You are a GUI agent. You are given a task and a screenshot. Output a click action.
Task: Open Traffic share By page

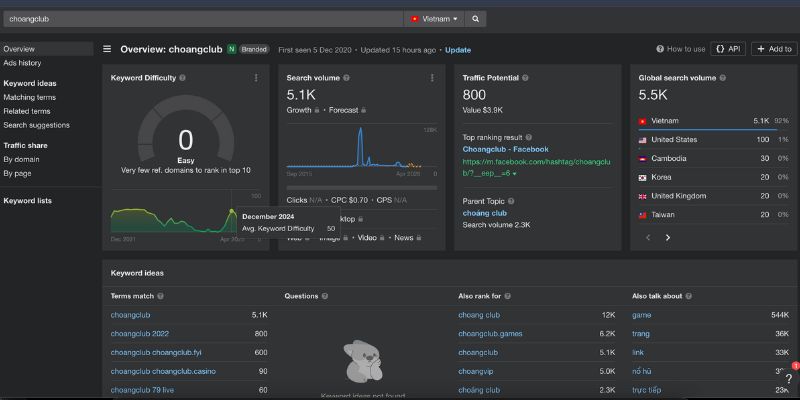coord(17,173)
